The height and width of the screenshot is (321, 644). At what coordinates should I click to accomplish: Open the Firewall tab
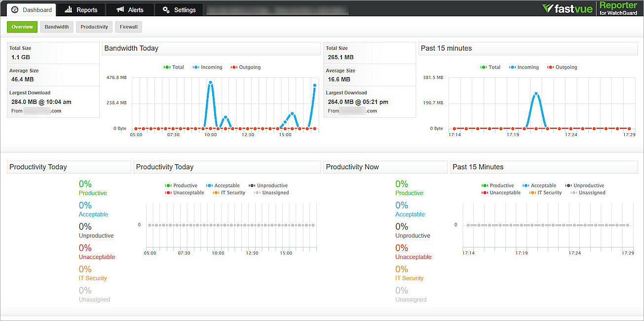pos(128,27)
